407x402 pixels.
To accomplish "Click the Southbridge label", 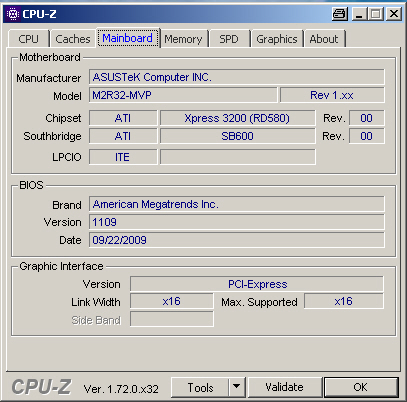I will (x=52, y=136).
